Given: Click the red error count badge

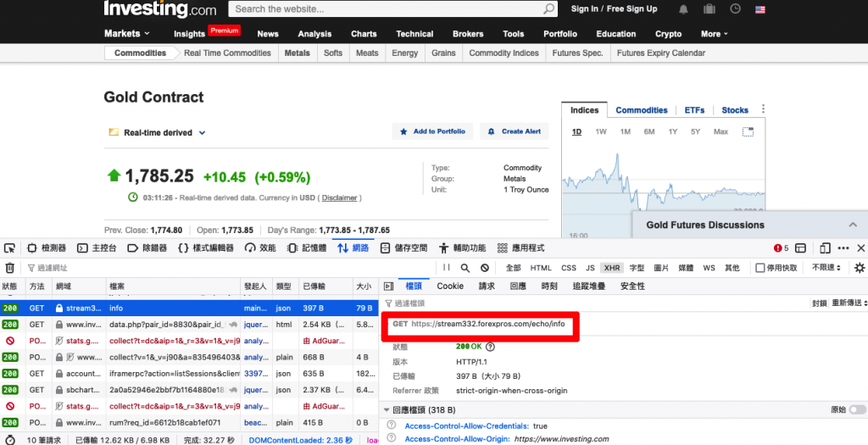Looking at the screenshot, I should point(781,248).
